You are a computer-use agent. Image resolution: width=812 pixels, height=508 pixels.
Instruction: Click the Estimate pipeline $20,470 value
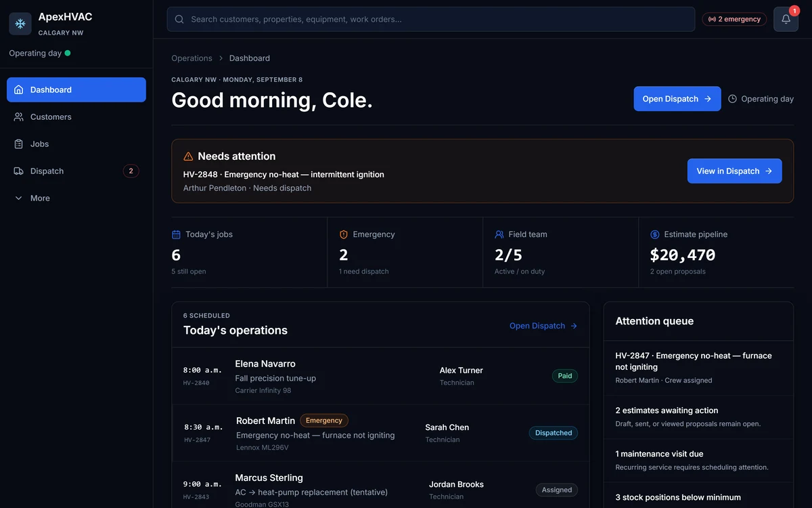coord(683,255)
